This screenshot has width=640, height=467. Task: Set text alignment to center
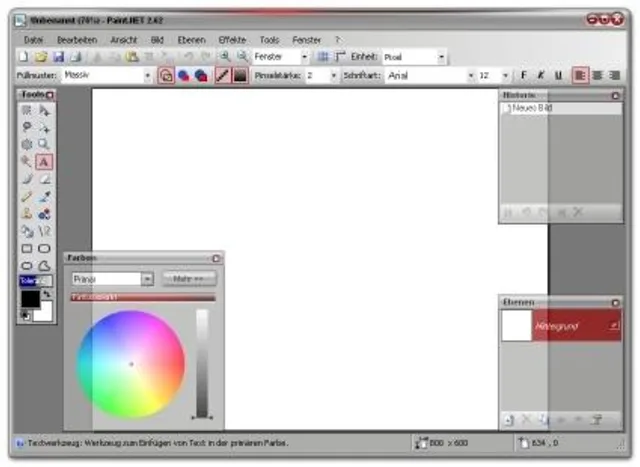[598, 75]
